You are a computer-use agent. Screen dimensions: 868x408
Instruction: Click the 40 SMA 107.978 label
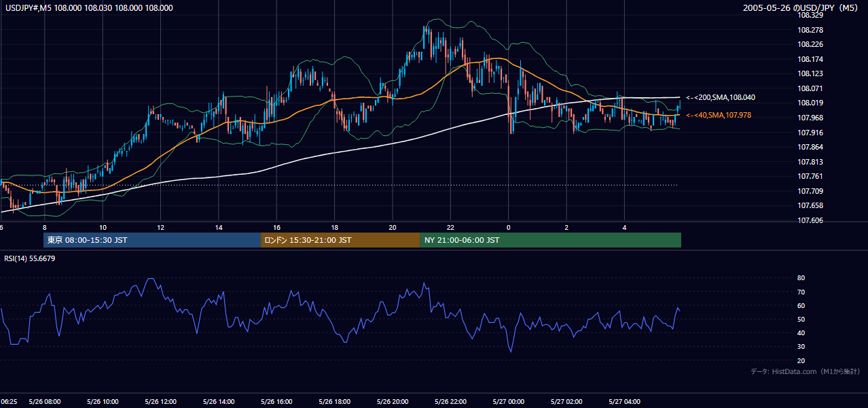(x=719, y=116)
